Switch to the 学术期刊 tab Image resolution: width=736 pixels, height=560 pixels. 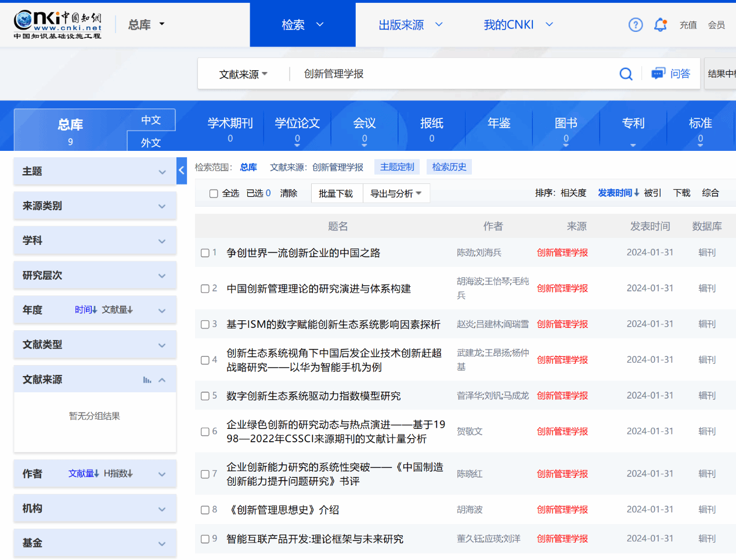[230, 129]
